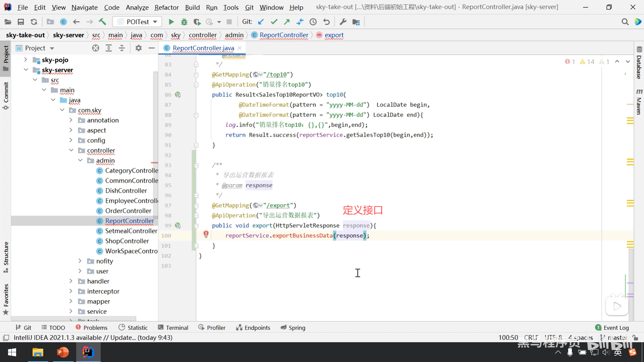The image size is (644, 362).
Task: Open the Refactor menu
Action: 166,7
